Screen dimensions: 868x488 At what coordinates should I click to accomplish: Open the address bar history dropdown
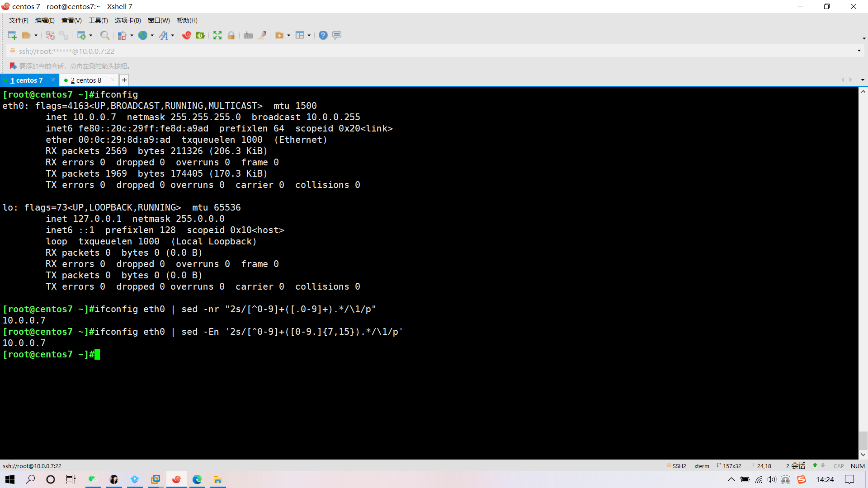coord(859,51)
